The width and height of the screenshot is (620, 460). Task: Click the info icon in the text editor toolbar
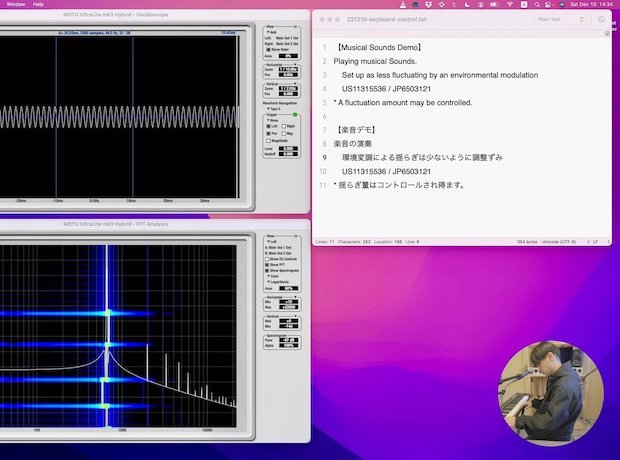pos(601,19)
